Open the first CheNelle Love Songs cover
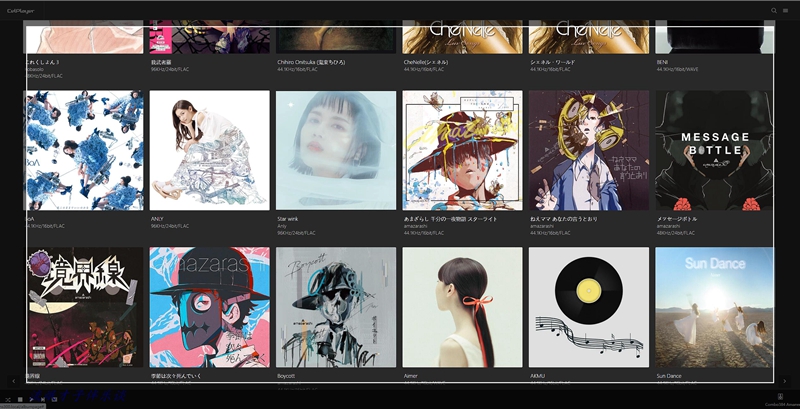 [x=462, y=37]
